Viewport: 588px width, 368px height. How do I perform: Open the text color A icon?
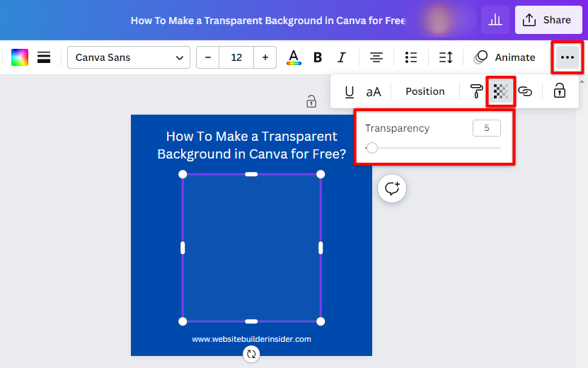point(294,57)
